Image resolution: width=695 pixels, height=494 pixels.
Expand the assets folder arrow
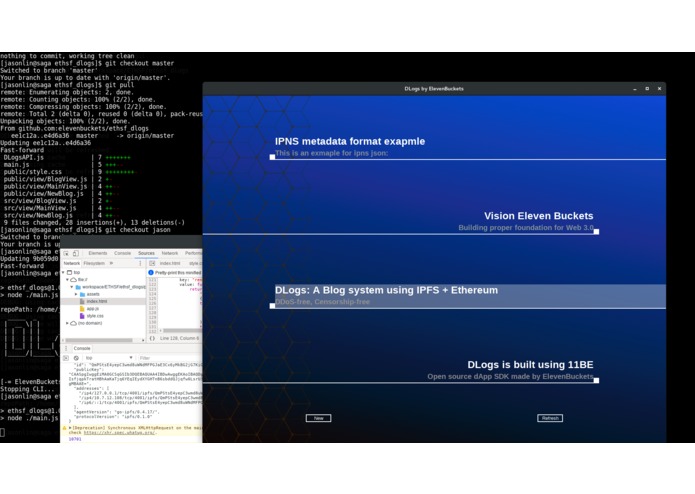(76, 294)
